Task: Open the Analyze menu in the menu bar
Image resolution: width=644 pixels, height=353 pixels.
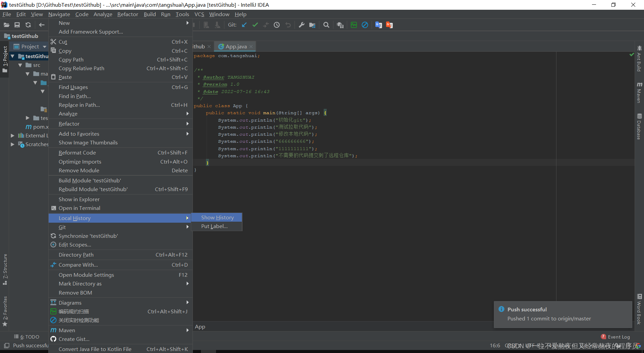Action: (x=103, y=14)
